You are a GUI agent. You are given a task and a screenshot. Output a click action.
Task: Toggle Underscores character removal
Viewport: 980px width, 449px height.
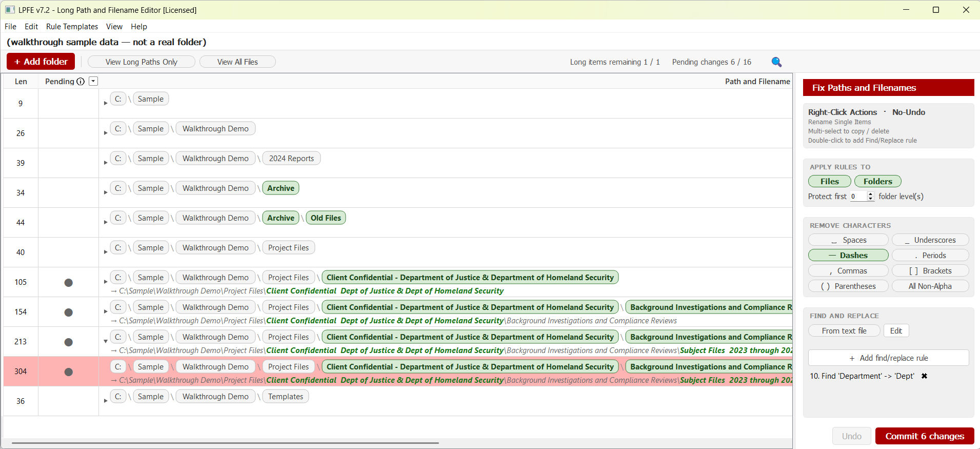click(x=930, y=240)
